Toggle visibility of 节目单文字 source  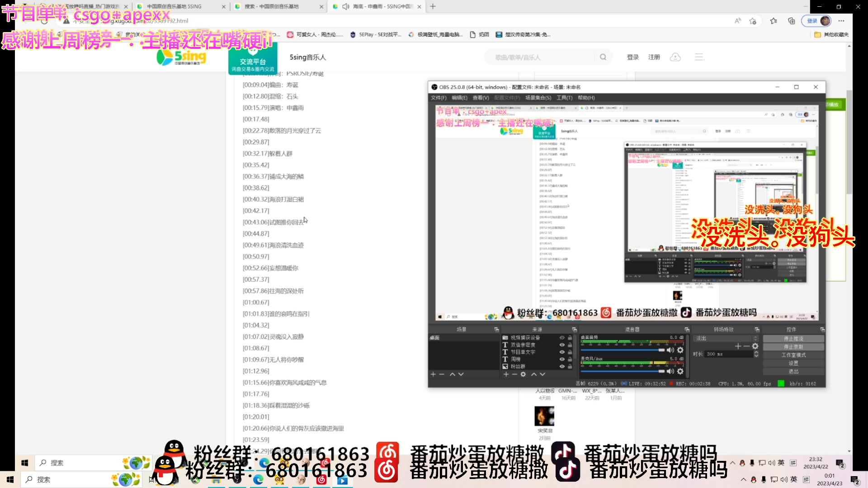[x=562, y=352]
